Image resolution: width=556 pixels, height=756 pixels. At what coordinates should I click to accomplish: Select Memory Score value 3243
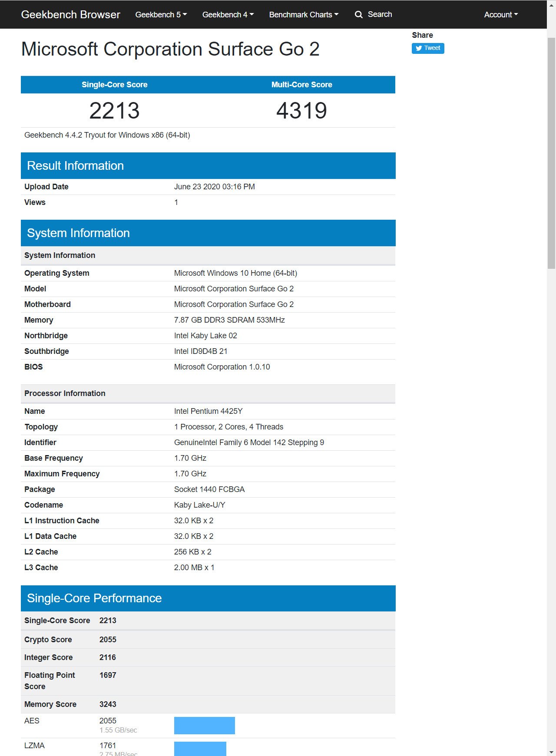108,704
